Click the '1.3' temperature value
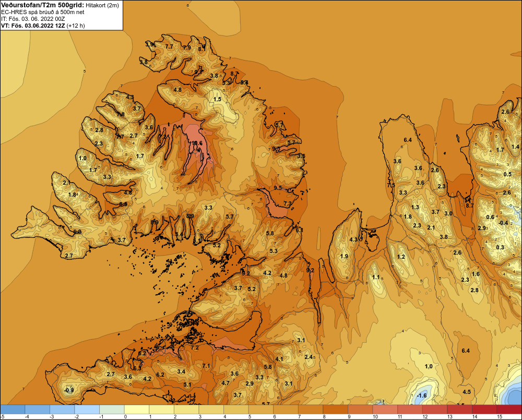522x420 pixels. pos(415,207)
